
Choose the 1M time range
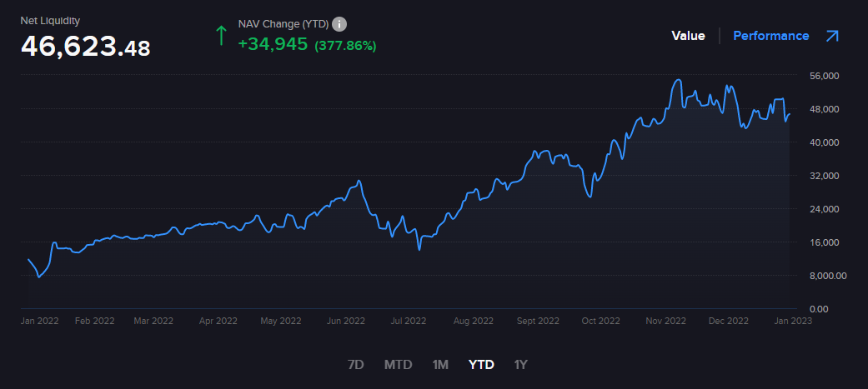click(440, 364)
